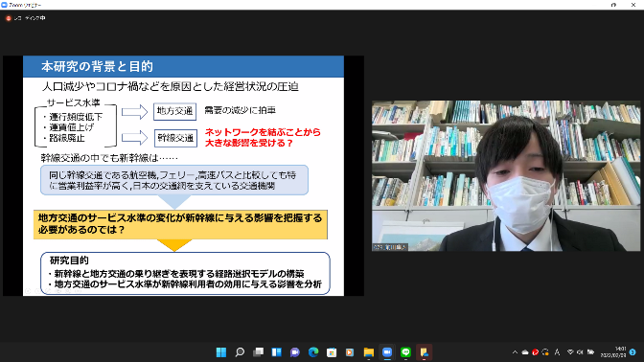Screen dimensions: 644x362
Task: Launch Teams Chat from taskbar
Action: 295,352
